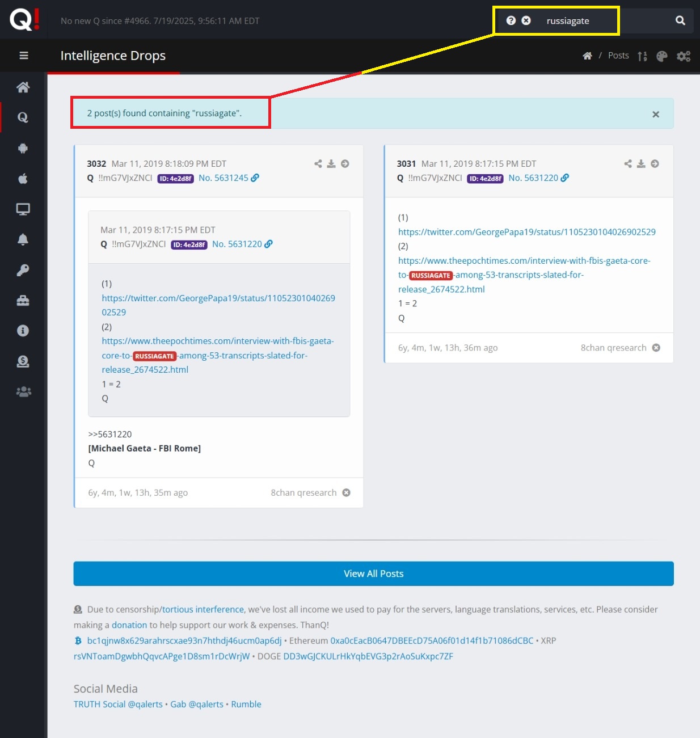Open No. 5631220 link in post 3031 header
Image resolution: width=700 pixels, height=738 pixels.
(x=538, y=178)
